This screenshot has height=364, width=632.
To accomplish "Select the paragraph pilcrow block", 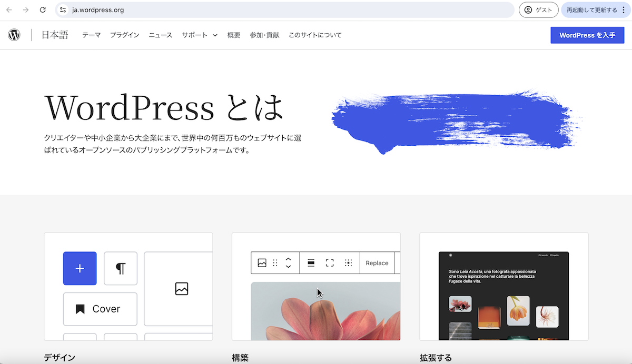I will tap(121, 268).
